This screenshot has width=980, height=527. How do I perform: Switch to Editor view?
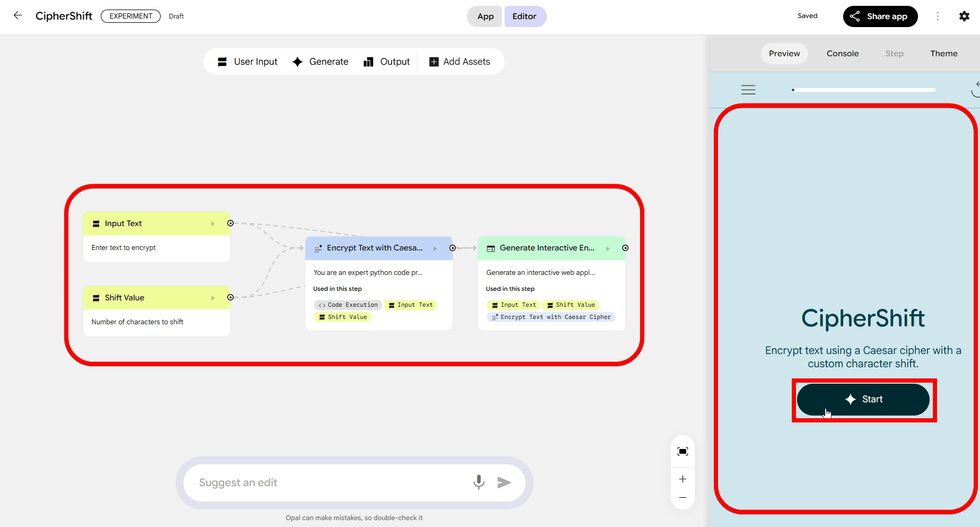tap(524, 16)
